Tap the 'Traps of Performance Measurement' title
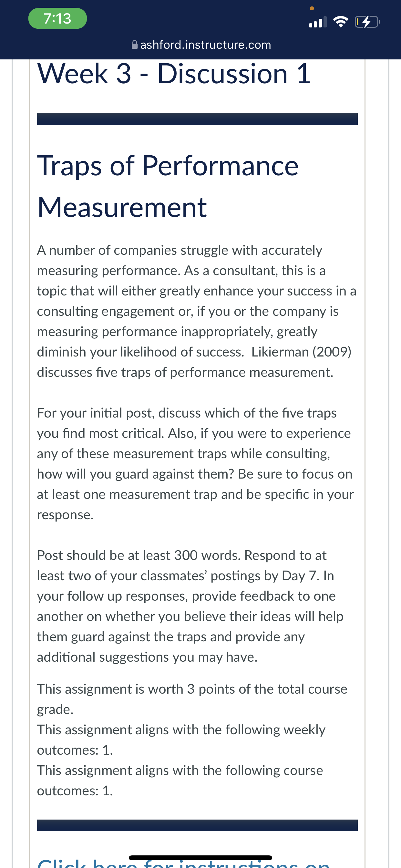 168,186
